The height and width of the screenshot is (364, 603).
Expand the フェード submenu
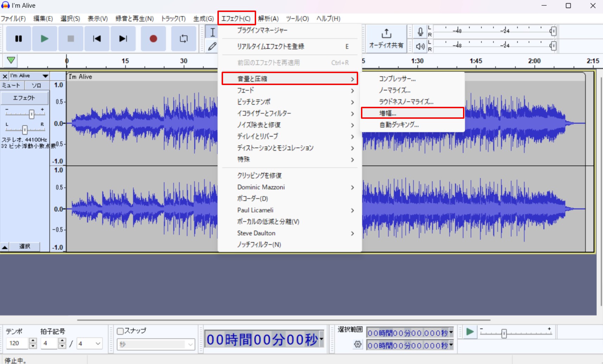[x=290, y=90]
